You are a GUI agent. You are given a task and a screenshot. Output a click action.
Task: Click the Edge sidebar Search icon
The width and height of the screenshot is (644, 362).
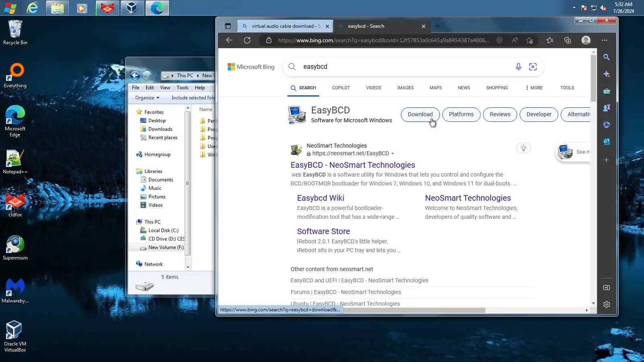click(607, 57)
